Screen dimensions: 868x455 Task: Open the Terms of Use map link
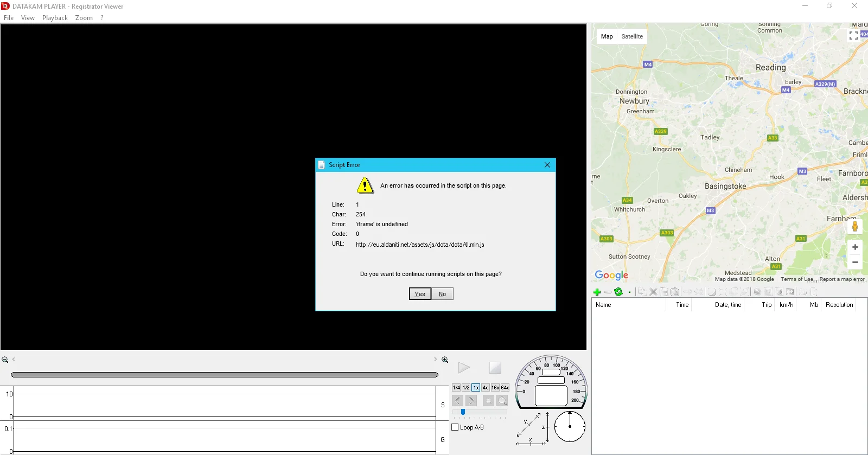click(797, 279)
